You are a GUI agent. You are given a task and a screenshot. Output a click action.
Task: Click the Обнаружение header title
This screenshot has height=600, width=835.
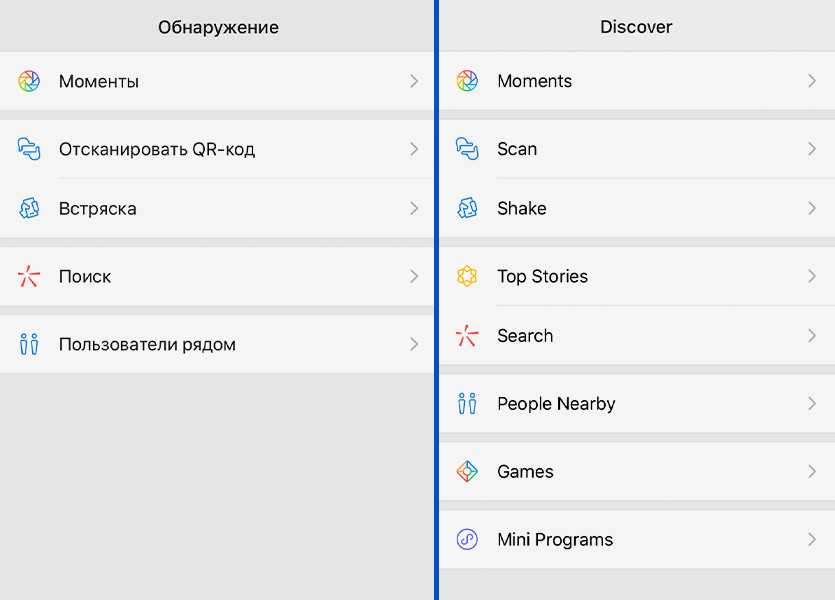[218, 27]
